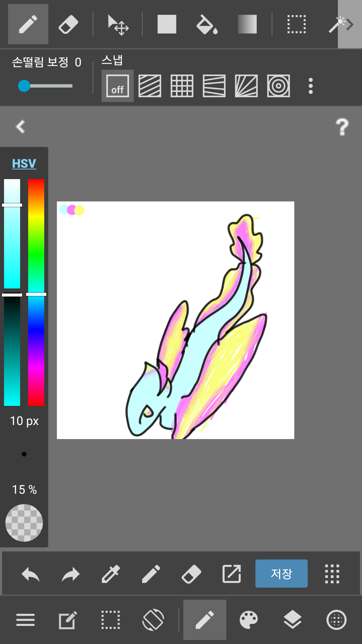Select the gradient tool

[247, 24]
